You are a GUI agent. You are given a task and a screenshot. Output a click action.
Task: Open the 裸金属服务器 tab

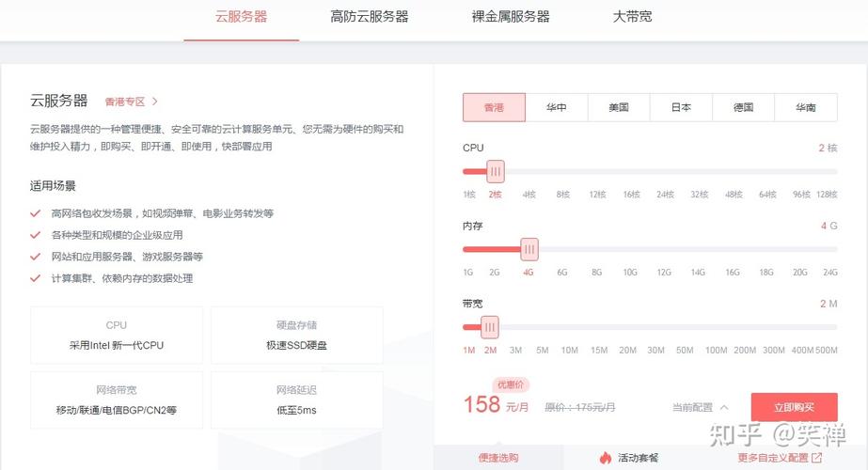click(x=511, y=17)
